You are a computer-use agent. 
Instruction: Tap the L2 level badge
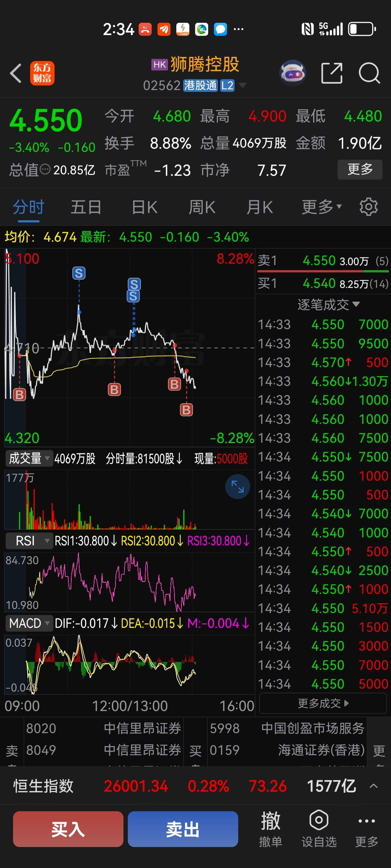pos(227,85)
